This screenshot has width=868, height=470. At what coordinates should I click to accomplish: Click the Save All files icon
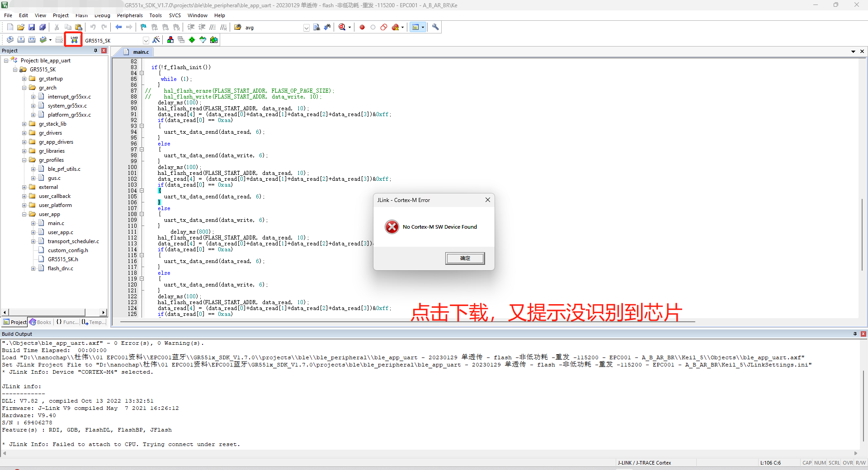[42, 27]
